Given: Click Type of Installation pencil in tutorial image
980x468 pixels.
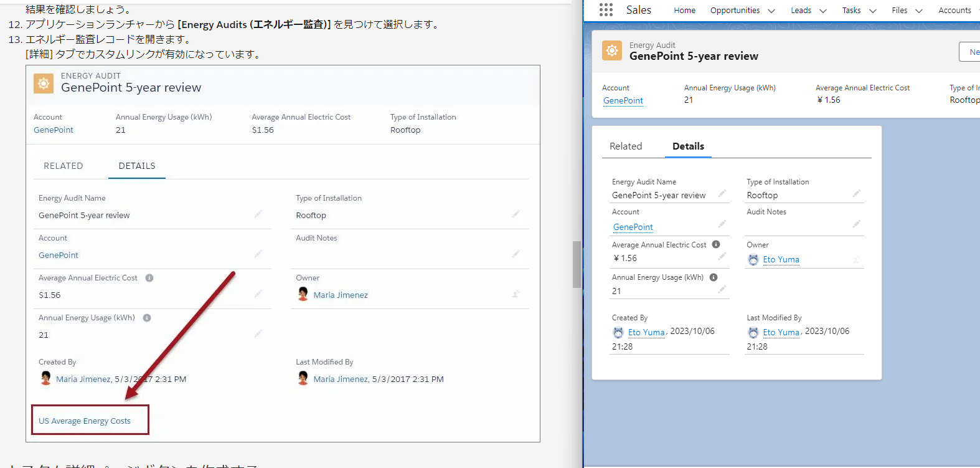Looking at the screenshot, I should [x=516, y=214].
